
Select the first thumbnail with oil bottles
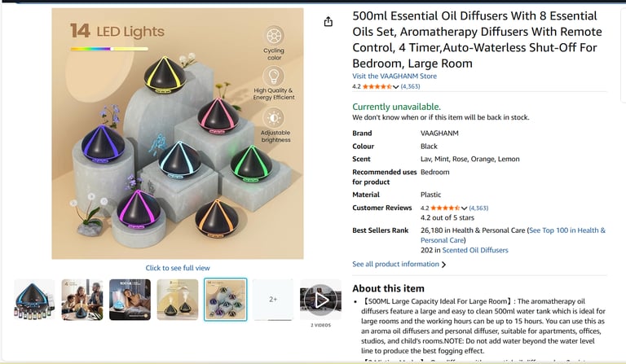tap(34, 300)
